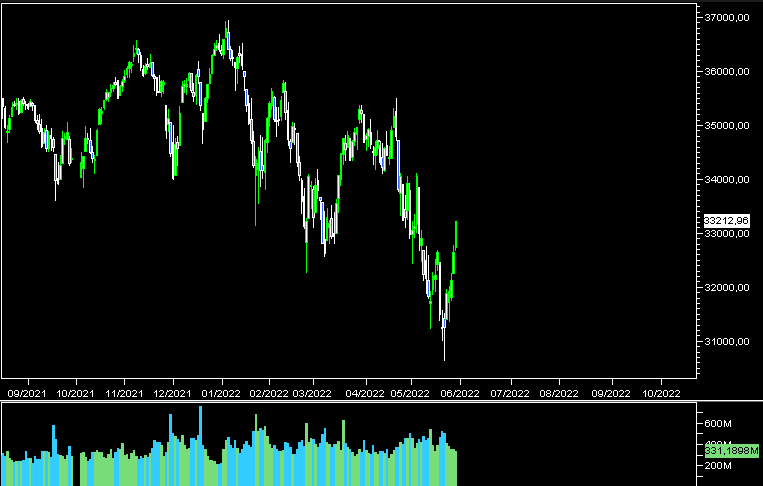Select the 04/2022 time axis label

click(365, 393)
